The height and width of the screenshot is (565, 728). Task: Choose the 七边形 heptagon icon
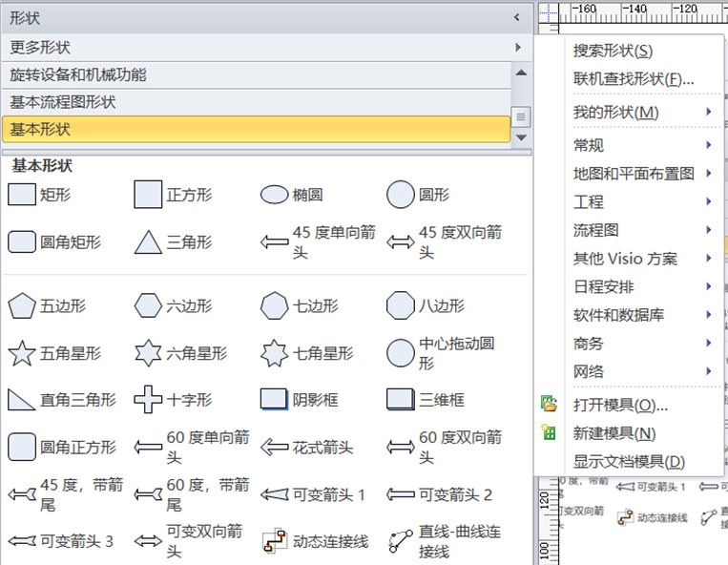pyautogui.click(x=275, y=305)
